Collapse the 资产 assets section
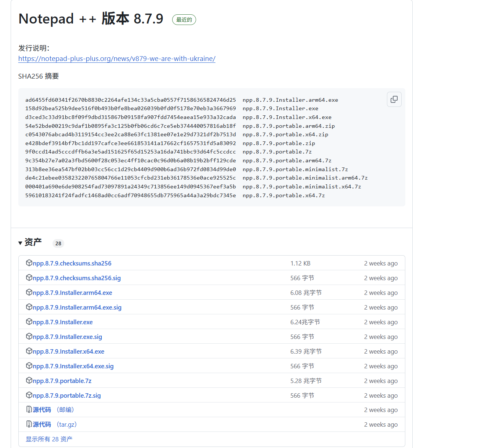 click(x=30, y=242)
